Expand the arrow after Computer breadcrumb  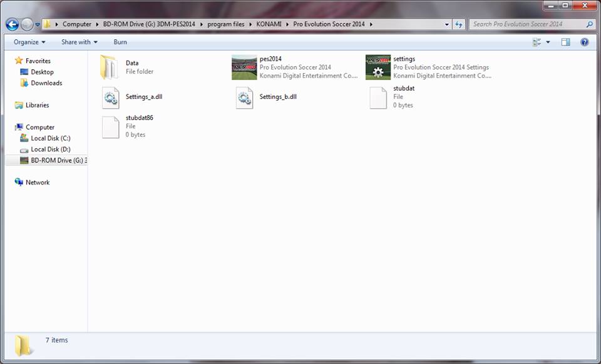click(x=98, y=24)
